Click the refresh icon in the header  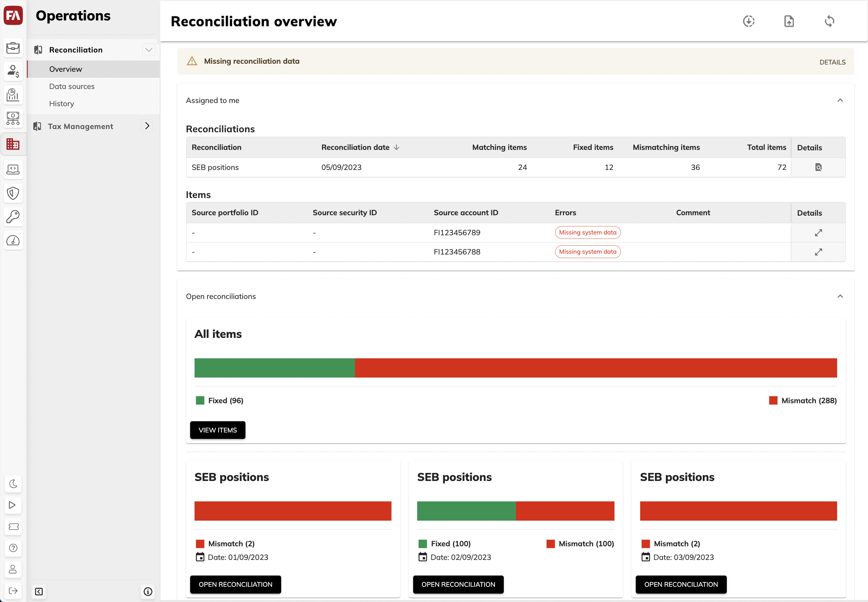click(x=829, y=21)
